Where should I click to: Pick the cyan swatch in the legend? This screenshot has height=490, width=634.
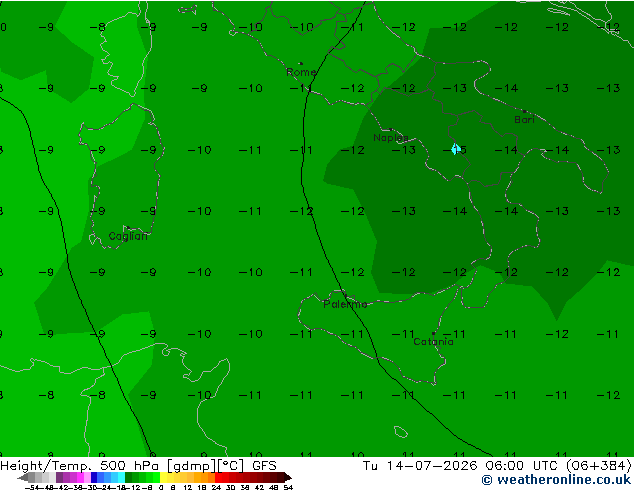pos(121,477)
